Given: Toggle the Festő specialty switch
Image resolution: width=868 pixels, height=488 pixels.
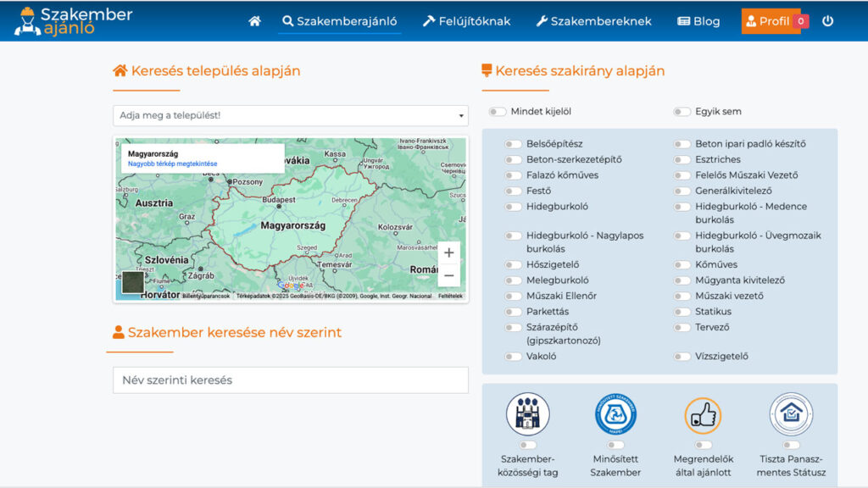Looking at the screenshot, I should pyautogui.click(x=513, y=191).
